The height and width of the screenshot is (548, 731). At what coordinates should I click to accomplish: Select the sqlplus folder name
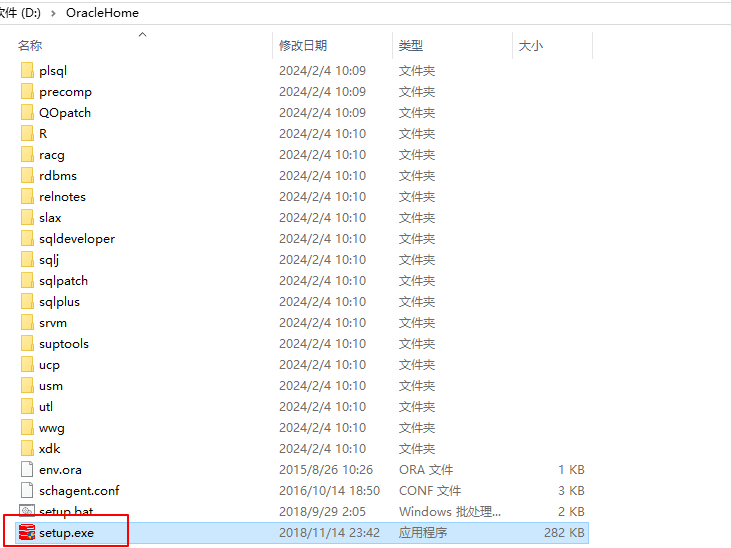pyautogui.click(x=59, y=302)
